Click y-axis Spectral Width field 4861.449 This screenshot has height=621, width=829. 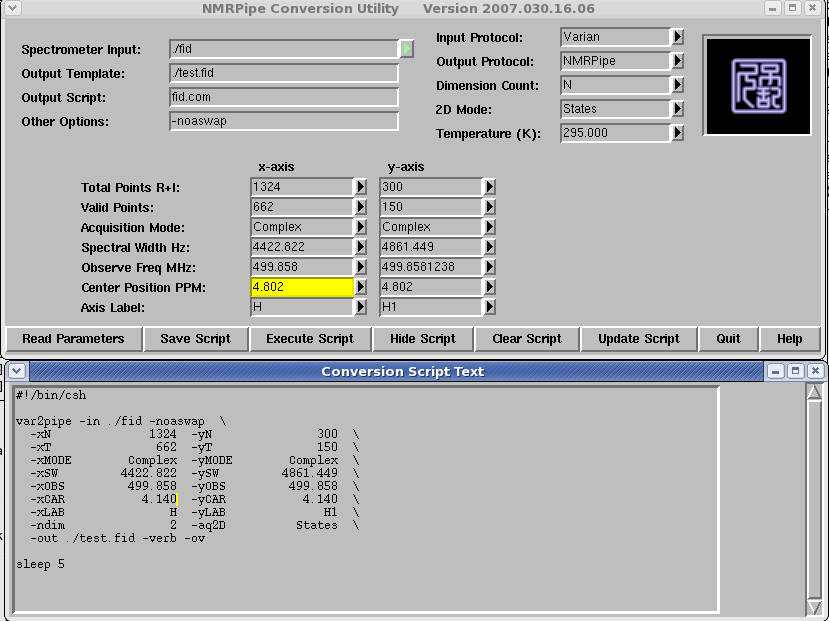pos(431,247)
